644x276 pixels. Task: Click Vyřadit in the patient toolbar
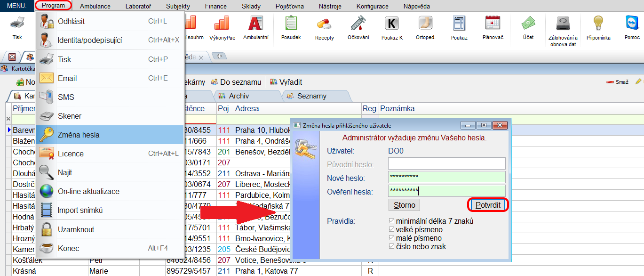289,81
